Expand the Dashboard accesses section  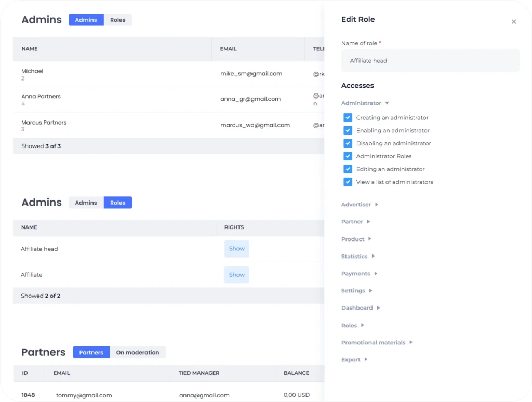[361, 307]
